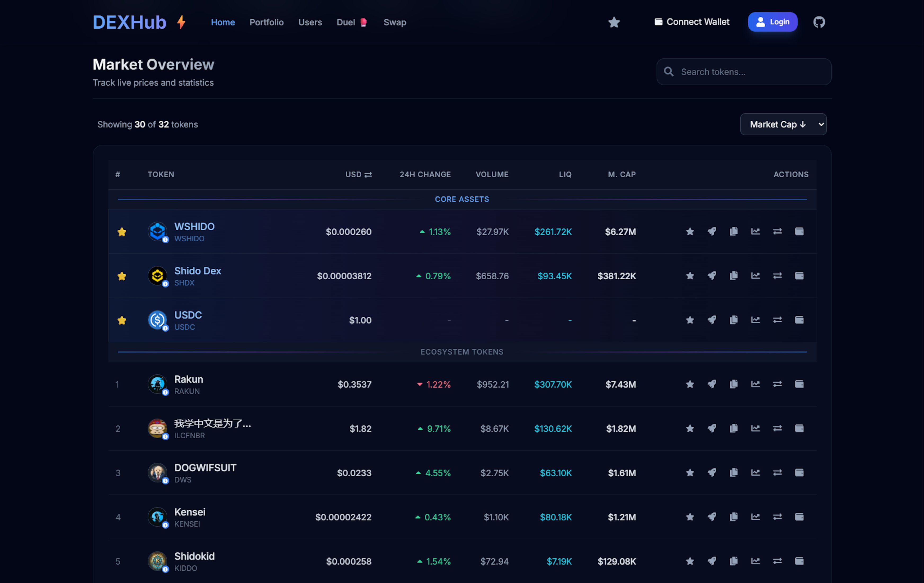Image resolution: width=924 pixels, height=583 pixels.
Task: Collapse the Core Assets section
Action: point(462,199)
